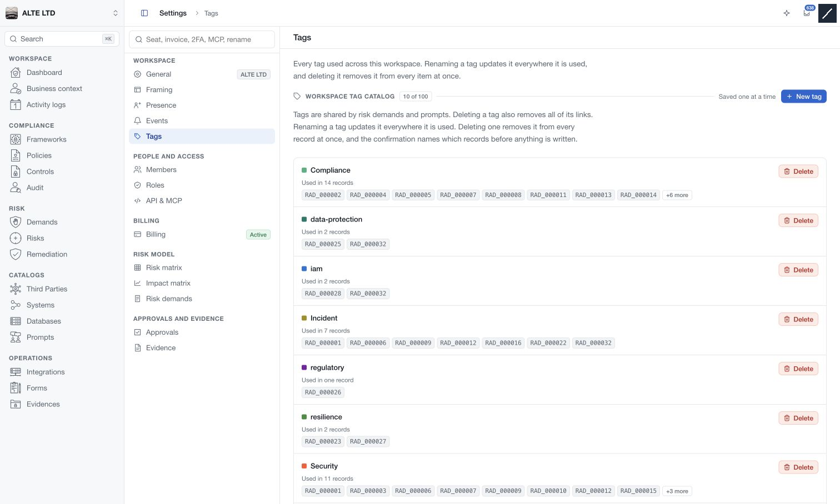Select Presence settings item
This screenshot has height=504, width=840.
(x=202, y=105)
